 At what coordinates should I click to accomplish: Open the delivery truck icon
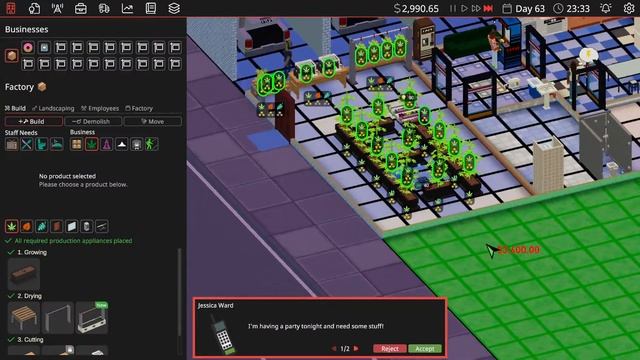point(104,8)
